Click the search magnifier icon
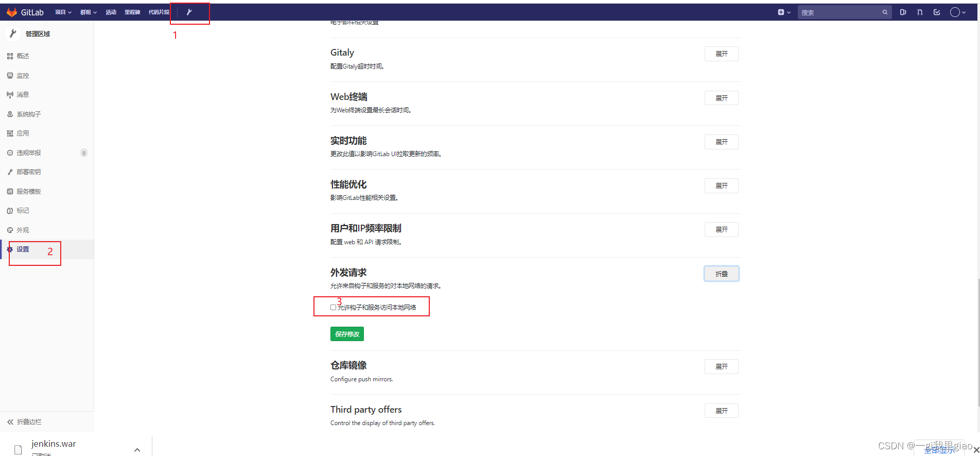Image resolution: width=980 pixels, height=456 pixels. [885, 12]
